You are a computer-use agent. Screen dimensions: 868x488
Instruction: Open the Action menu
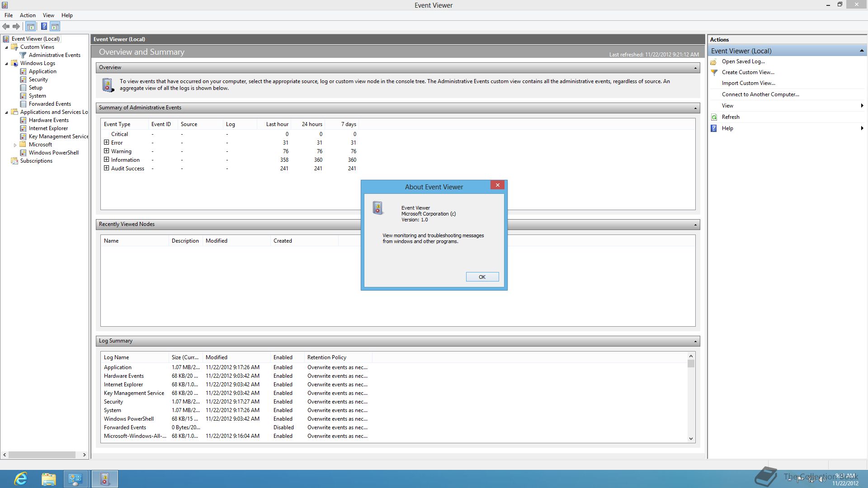(x=28, y=15)
